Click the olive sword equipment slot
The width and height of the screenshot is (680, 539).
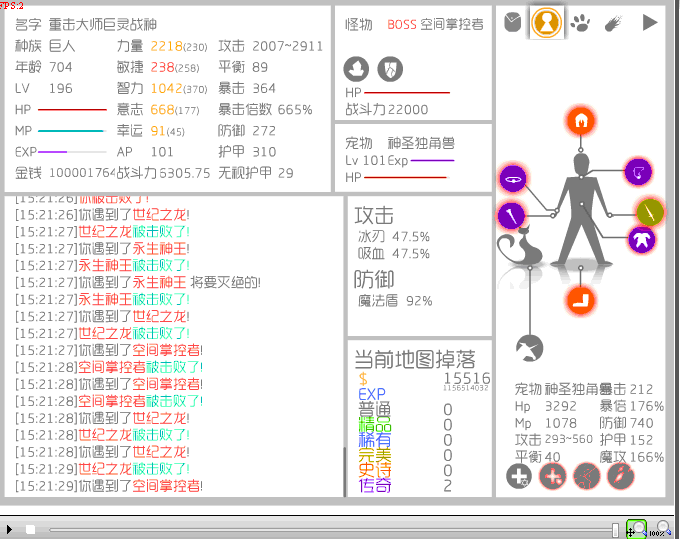(650, 212)
